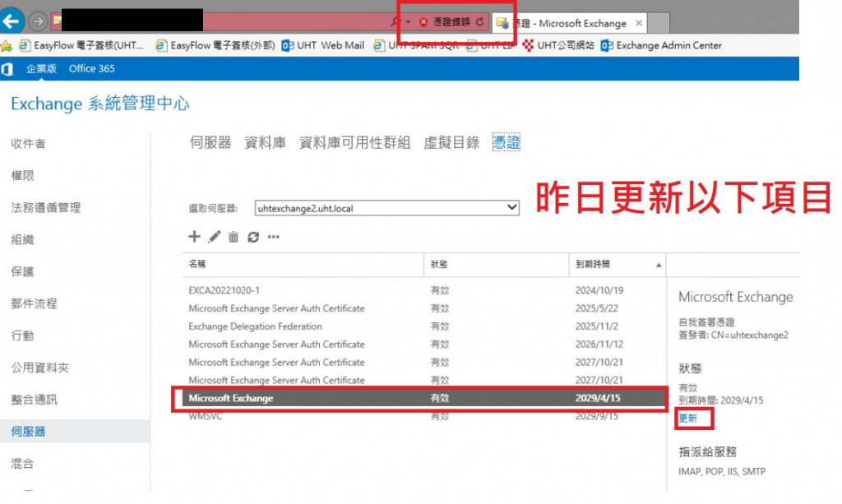Select the WMSVC certificate row
This screenshot has width=842, height=504.
424,416
